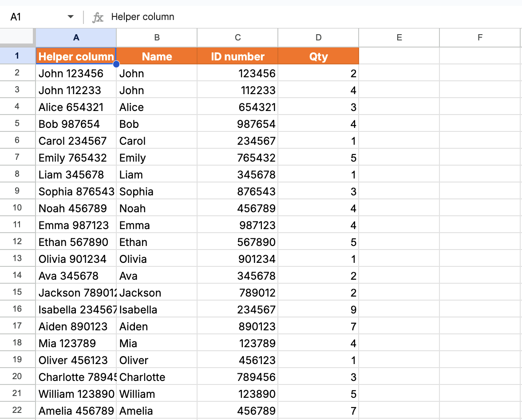Click the select-all corner box
Image resolution: width=522 pixels, height=420 pixels.
pyautogui.click(x=17, y=37)
